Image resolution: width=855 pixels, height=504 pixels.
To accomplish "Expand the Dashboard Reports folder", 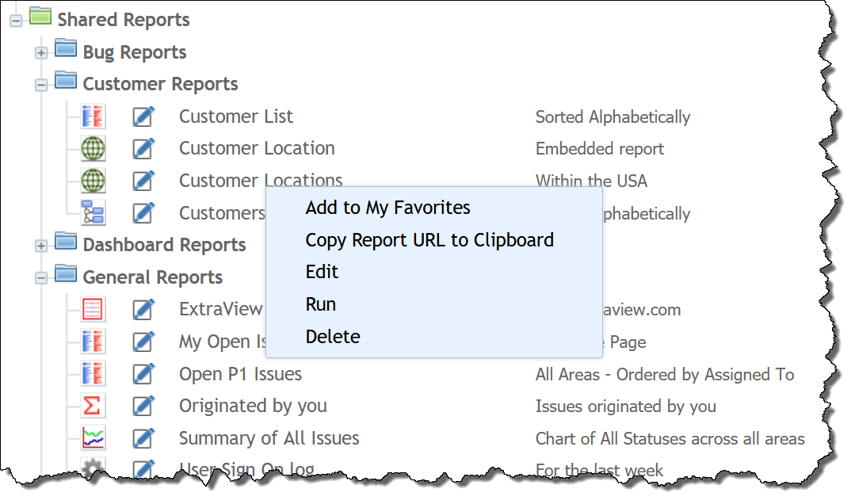I will click(x=41, y=246).
